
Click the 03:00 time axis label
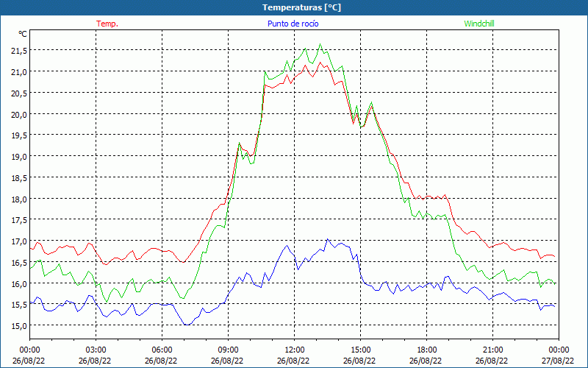click(96, 350)
